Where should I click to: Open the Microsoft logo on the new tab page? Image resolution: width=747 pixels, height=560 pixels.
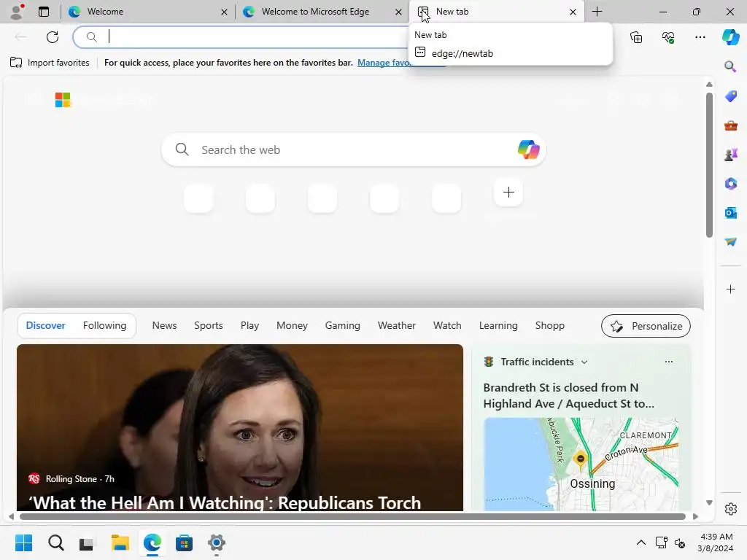(63, 100)
